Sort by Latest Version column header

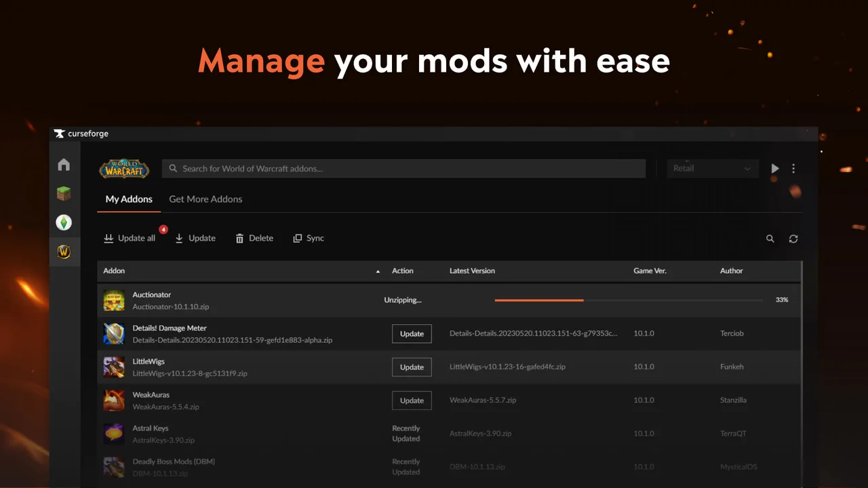click(x=472, y=270)
